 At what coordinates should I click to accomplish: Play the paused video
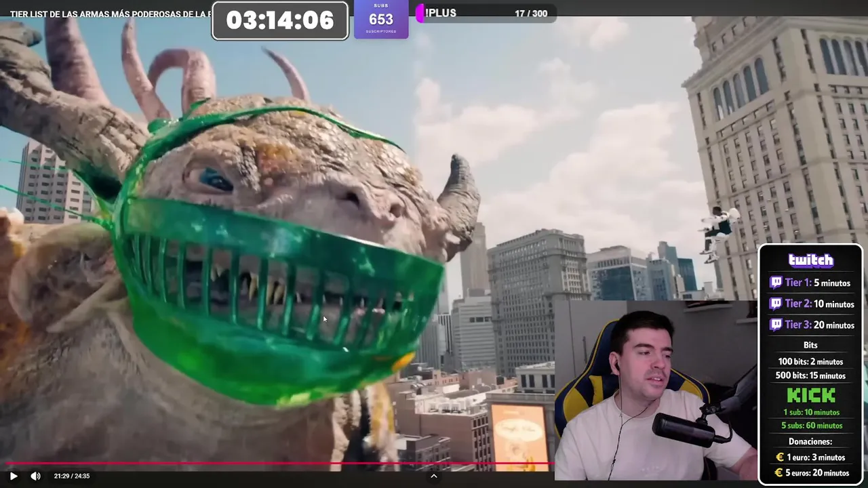13,476
